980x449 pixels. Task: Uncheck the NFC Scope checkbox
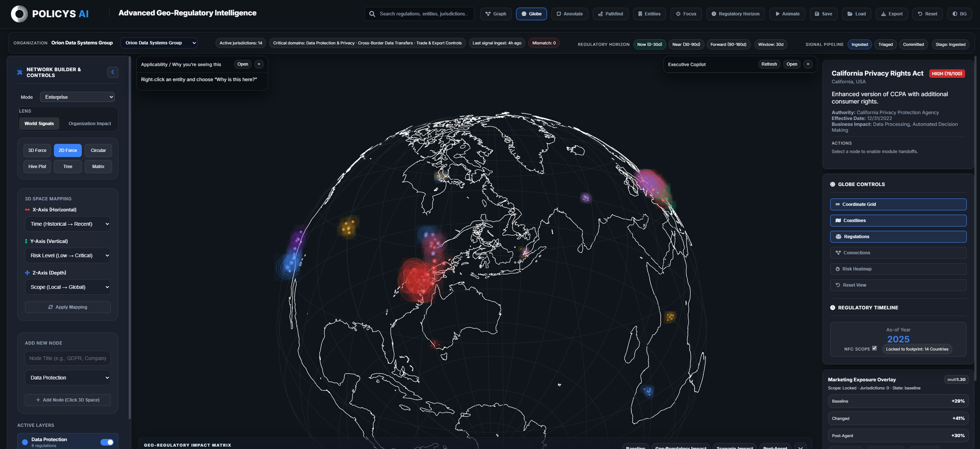coord(874,348)
